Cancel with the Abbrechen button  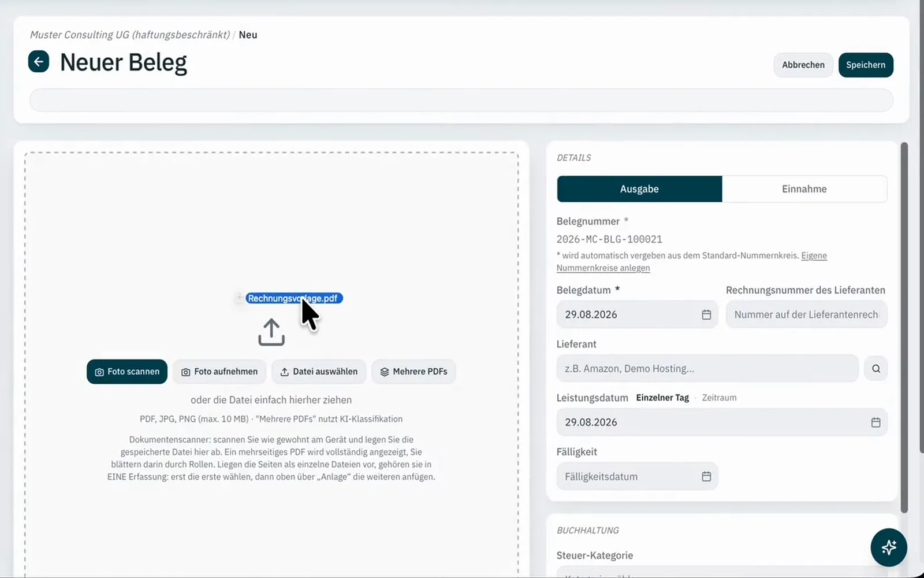(803, 65)
